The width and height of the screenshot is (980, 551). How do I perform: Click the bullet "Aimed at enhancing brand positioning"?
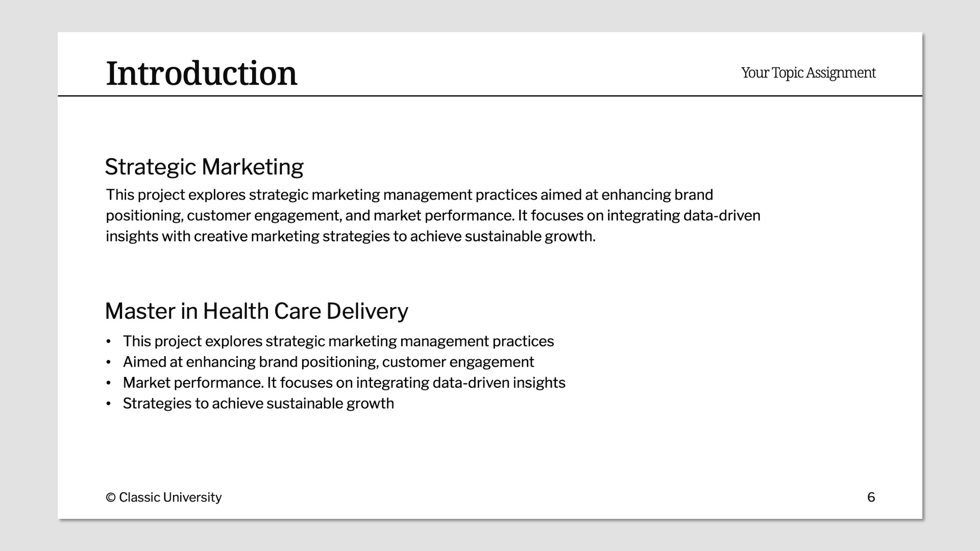[328, 362]
